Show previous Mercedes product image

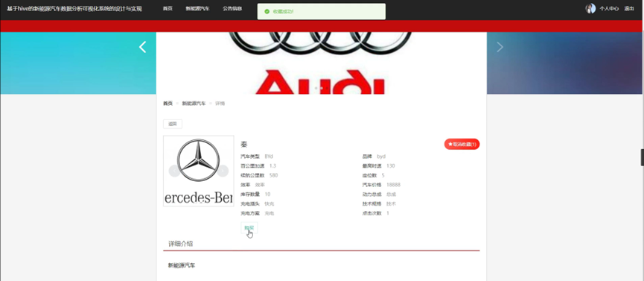[174, 171]
